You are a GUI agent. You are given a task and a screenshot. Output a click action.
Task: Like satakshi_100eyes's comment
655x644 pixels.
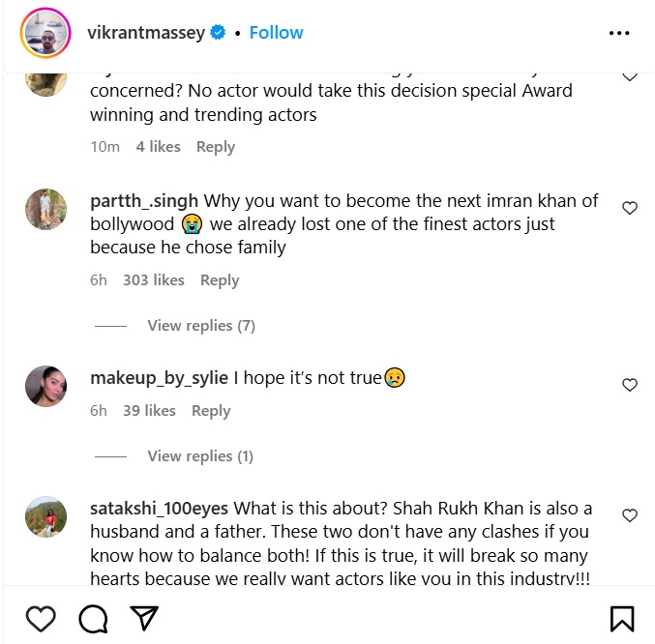tap(629, 515)
